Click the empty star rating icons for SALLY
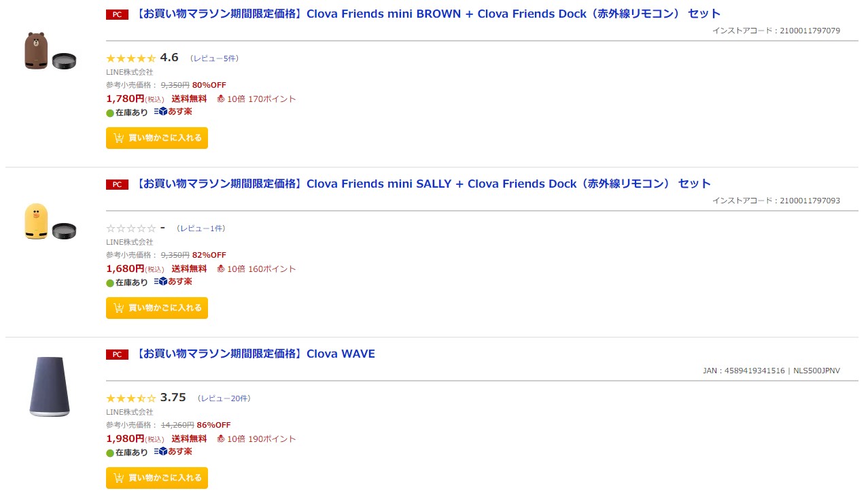The width and height of the screenshot is (868, 495). click(131, 228)
